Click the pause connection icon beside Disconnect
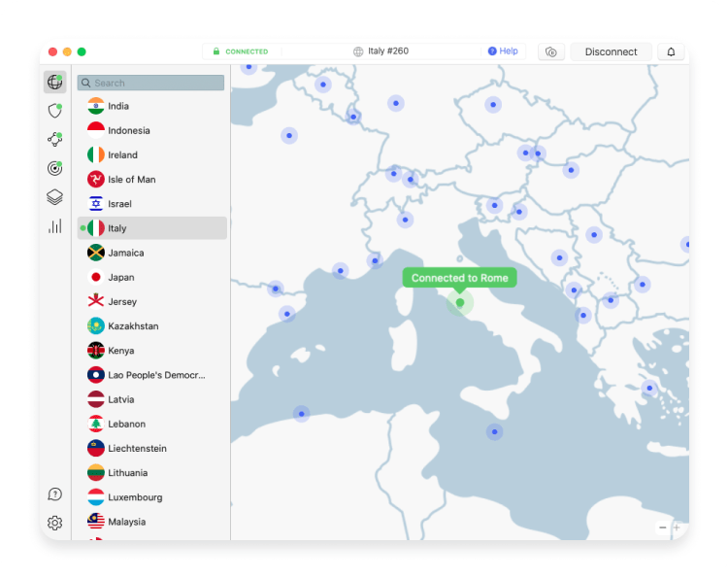Viewport: 728px width, 579px height. click(551, 51)
